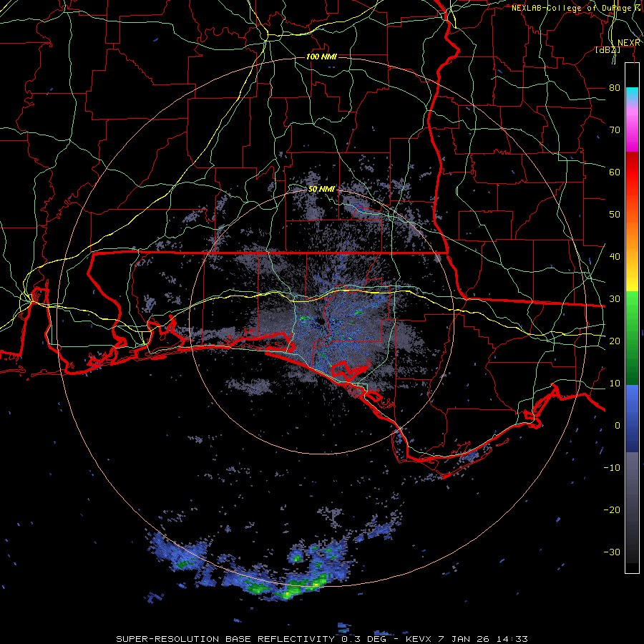Screen dimensions: 644x644
Task: Click the 14:33 timestamp in the caption
Action: (512, 639)
